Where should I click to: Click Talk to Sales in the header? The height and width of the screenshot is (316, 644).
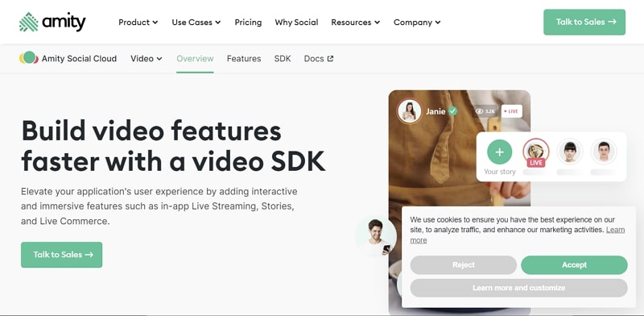[584, 22]
